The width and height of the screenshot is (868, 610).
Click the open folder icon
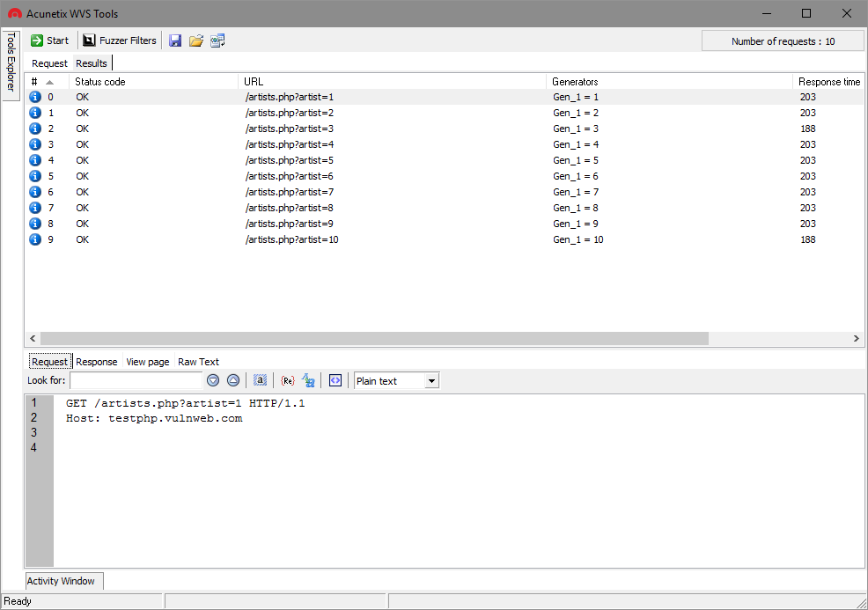pos(196,40)
